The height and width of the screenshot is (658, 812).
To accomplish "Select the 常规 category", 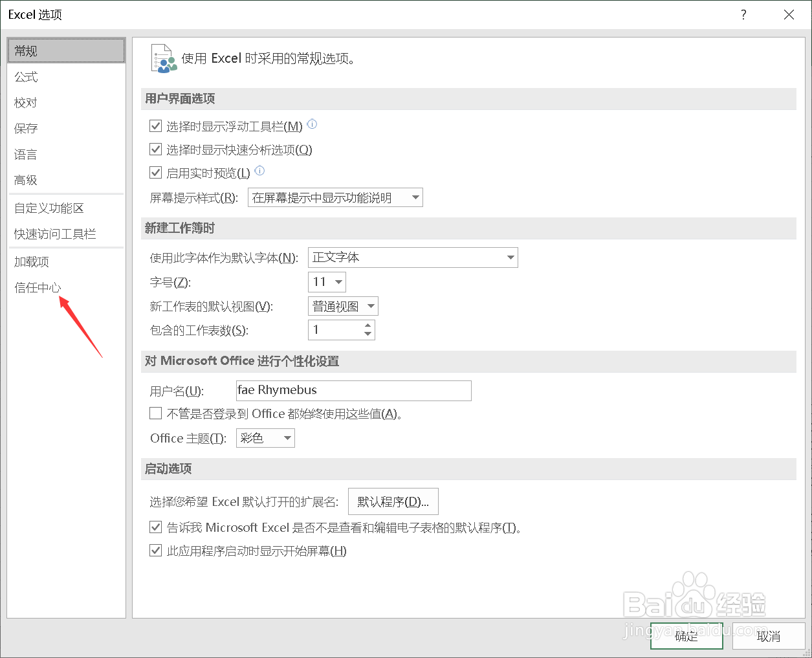I will pyautogui.click(x=66, y=50).
